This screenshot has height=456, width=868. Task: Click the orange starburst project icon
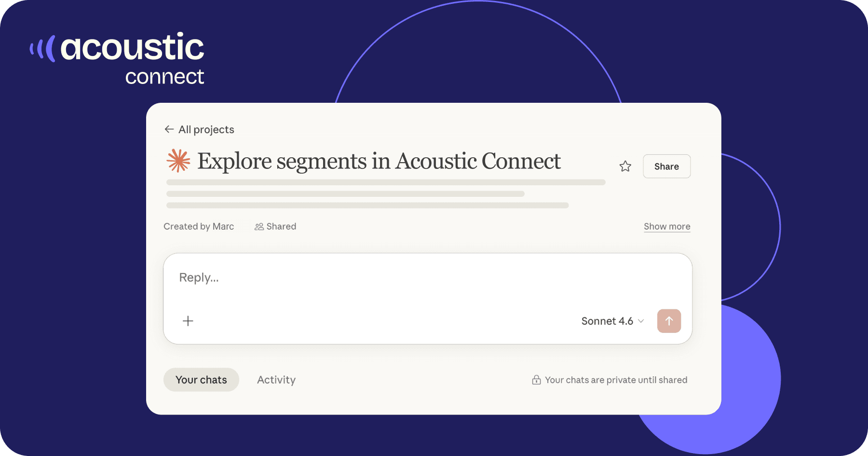point(178,161)
